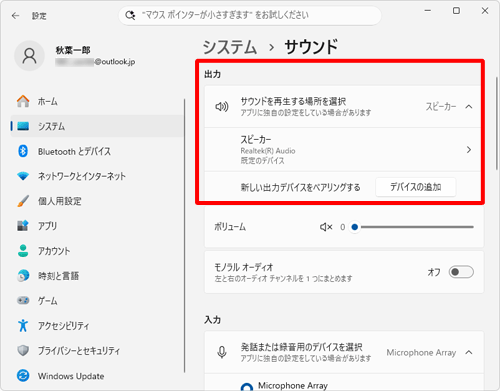Click the privacy shield icon

point(23,350)
